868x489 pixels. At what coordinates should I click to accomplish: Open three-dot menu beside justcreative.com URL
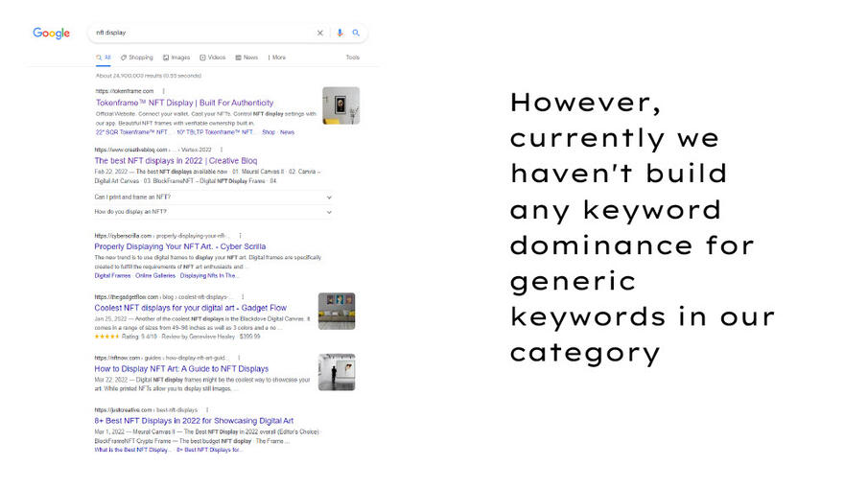(207, 409)
